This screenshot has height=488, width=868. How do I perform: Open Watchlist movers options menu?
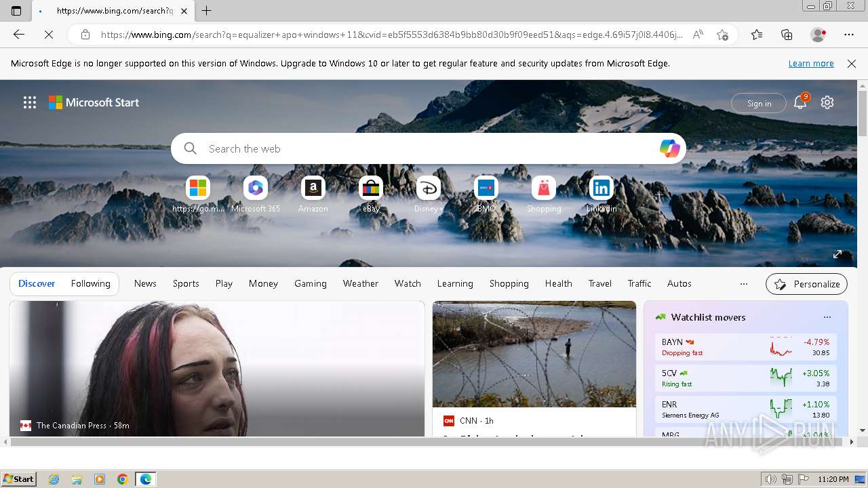point(827,317)
